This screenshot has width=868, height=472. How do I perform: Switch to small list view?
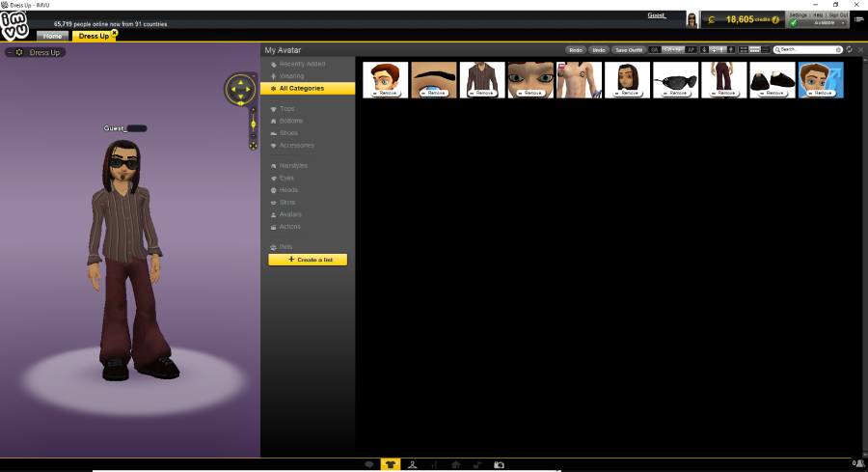pyautogui.click(x=766, y=50)
